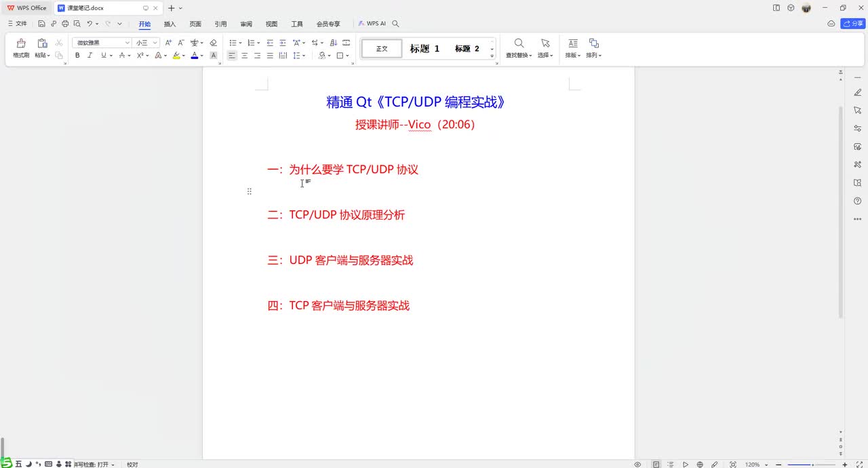
Task: Click the Save icon in quick toolbar
Action: 41,24
